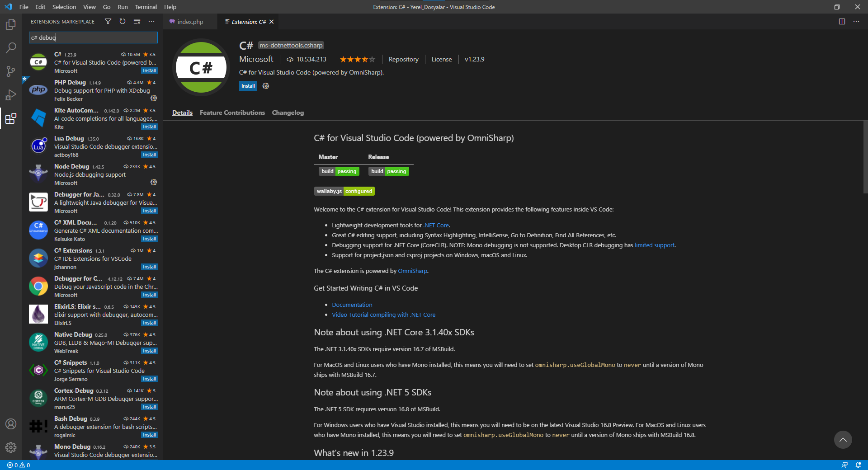
Task: Click the extension details vertical scrollbar
Action: coord(865,157)
